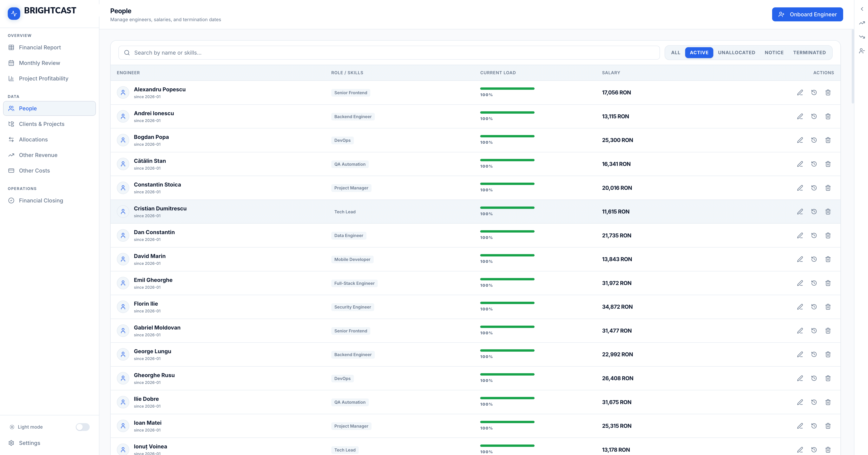Click Dan Constantin's load progress bar
868x455 pixels.
point(507,231)
